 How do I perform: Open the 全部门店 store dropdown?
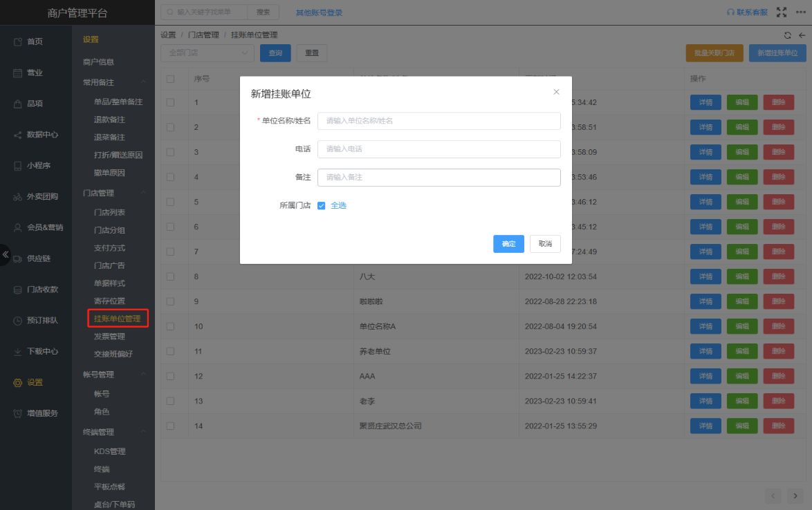tap(207, 53)
